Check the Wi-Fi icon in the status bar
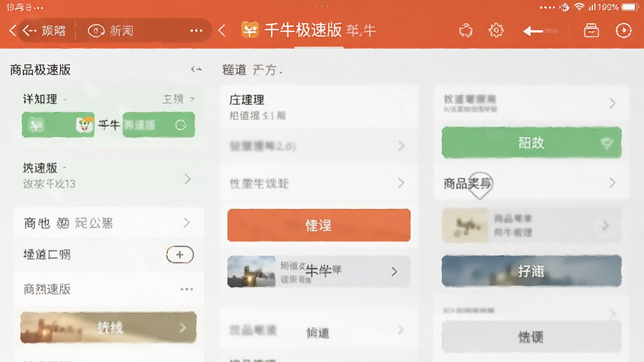Viewport: 644px width, 362px height. 579,7
